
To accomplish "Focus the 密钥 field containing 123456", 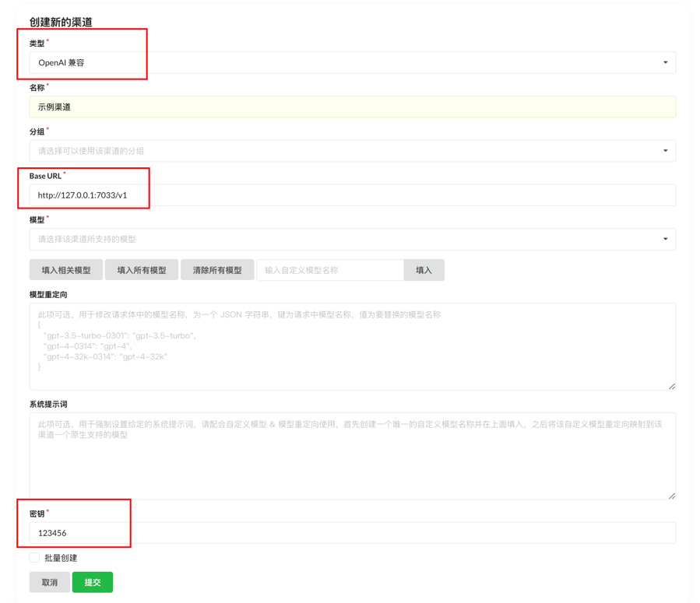I will tap(352, 533).
